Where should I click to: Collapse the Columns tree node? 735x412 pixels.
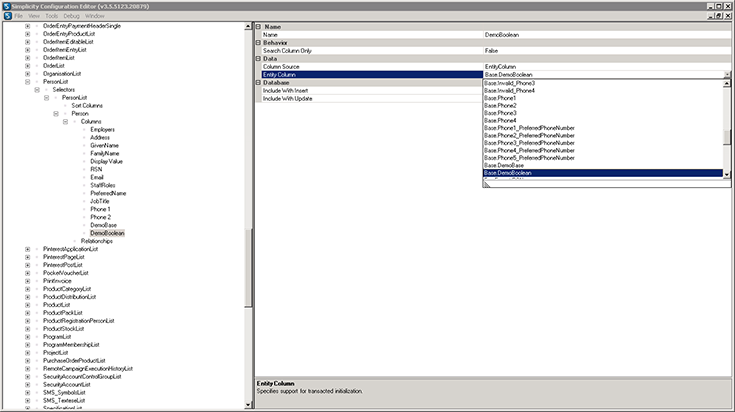pos(65,121)
